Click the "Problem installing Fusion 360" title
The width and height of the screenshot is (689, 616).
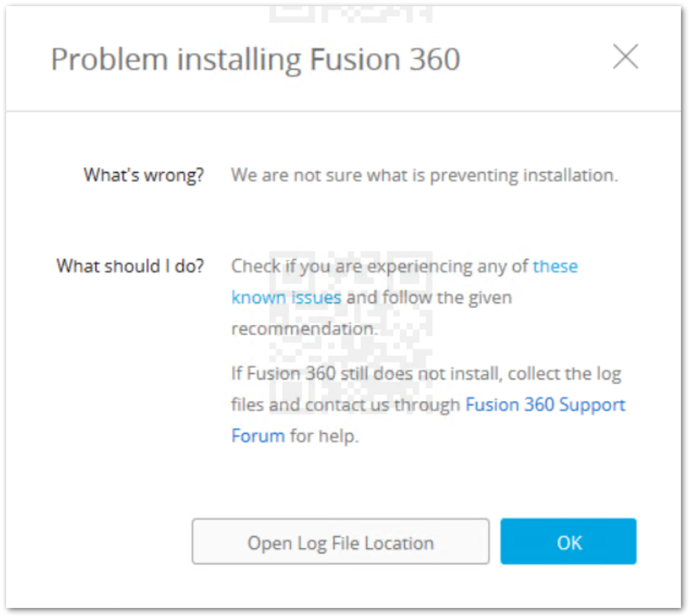[x=255, y=60]
